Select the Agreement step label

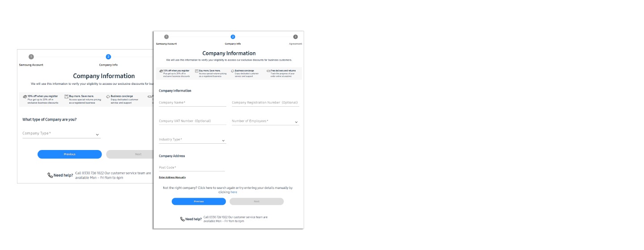click(295, 44)
